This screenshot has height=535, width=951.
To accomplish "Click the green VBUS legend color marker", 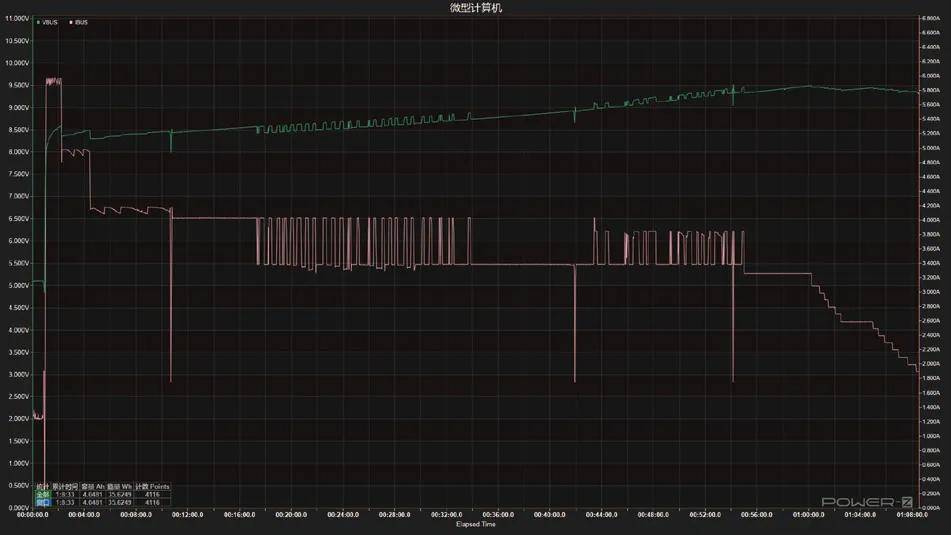I will point(38,22).
